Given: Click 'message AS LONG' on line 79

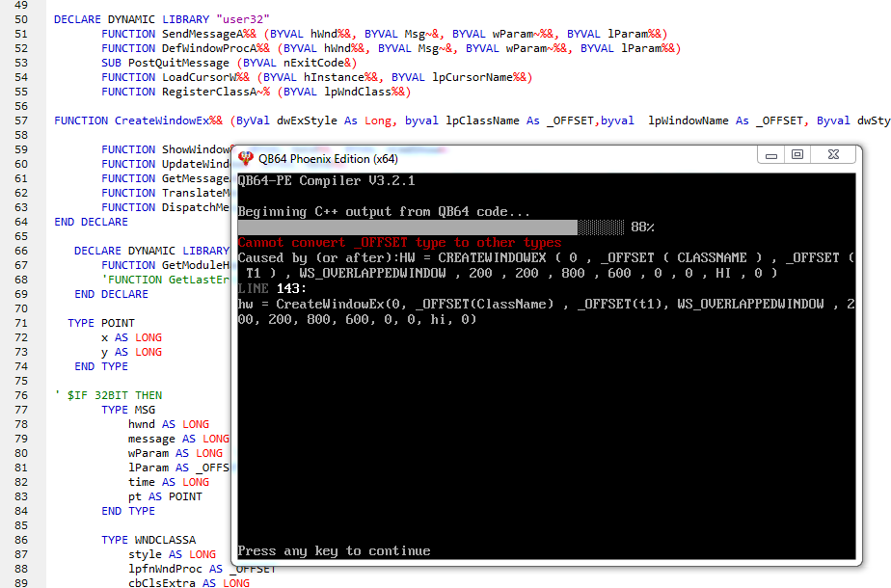Looking at the screenshot, I should (x=178, y=439).
